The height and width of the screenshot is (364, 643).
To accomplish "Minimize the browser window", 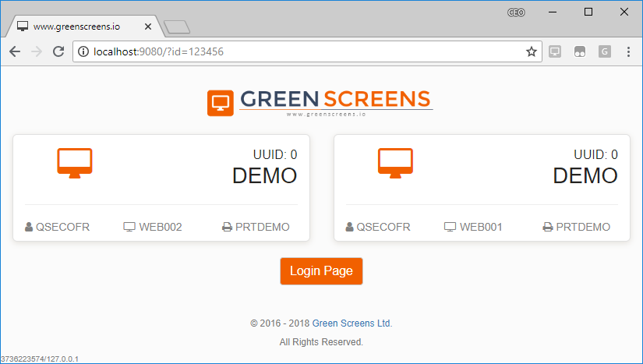I will 553,12.
